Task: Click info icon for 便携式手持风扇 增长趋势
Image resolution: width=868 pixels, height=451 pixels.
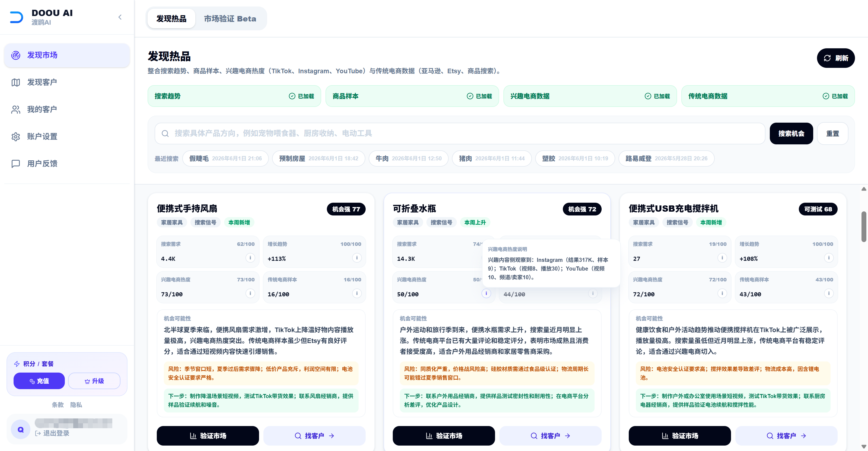Action: [x=357, y=258]
